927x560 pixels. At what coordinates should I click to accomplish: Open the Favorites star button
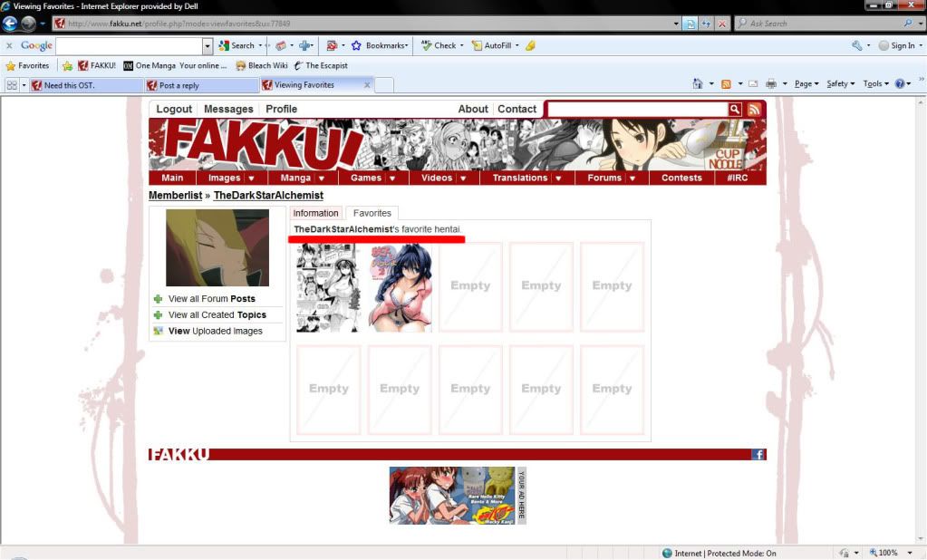[27, 65]
